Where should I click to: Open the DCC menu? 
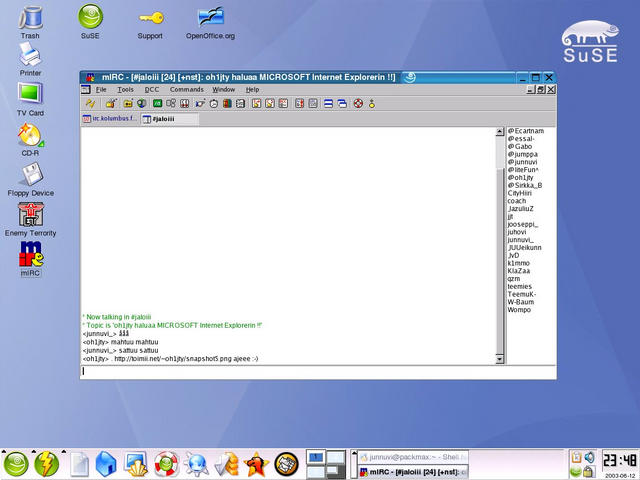pyautogui.click(x=152, y=89)
